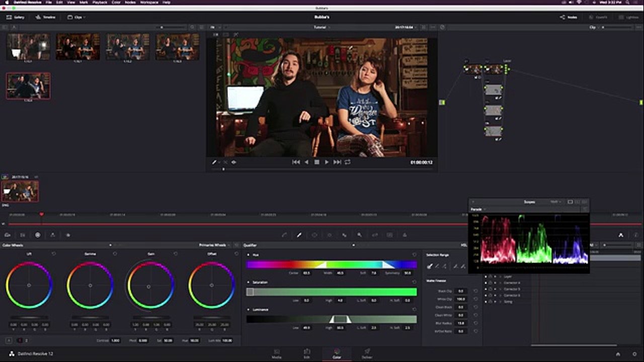
Task: Open the Power Window palette
Action: coord(314,235)
